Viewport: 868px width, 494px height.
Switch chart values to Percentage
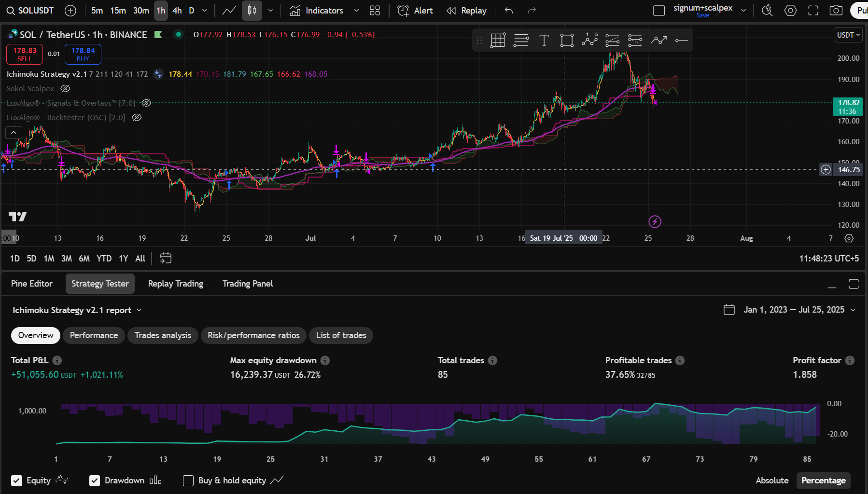(823, 480)
